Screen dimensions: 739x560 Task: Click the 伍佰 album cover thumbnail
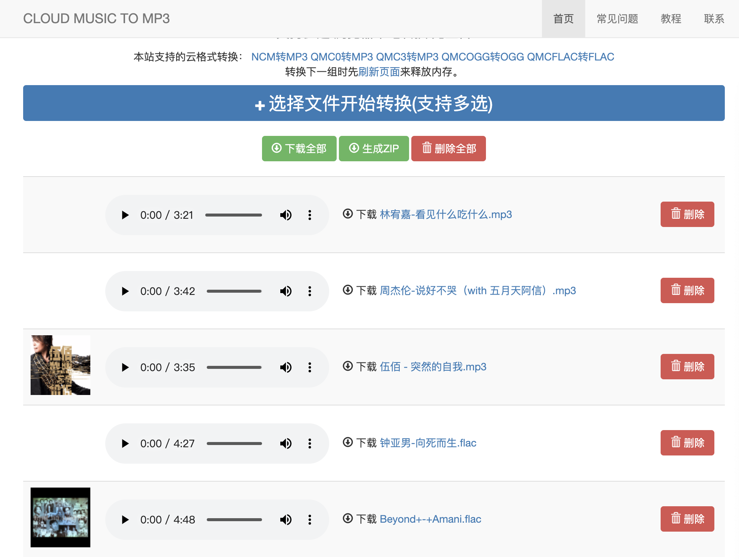point(60,365)
